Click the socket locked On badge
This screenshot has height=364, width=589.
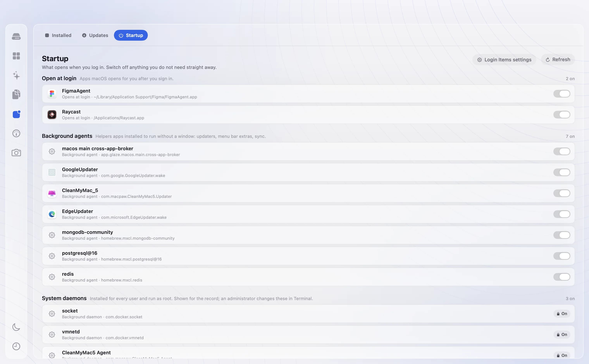pos(562,314)
